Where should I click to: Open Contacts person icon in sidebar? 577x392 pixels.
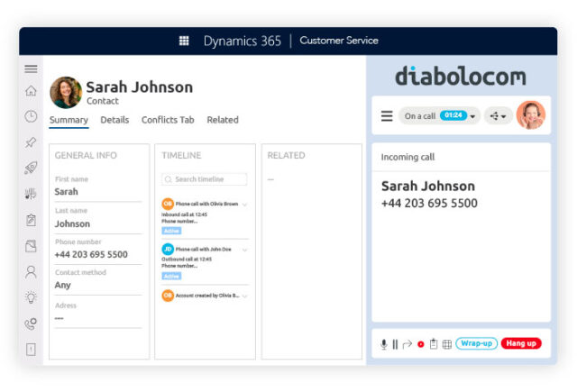[x=31, y=272]
